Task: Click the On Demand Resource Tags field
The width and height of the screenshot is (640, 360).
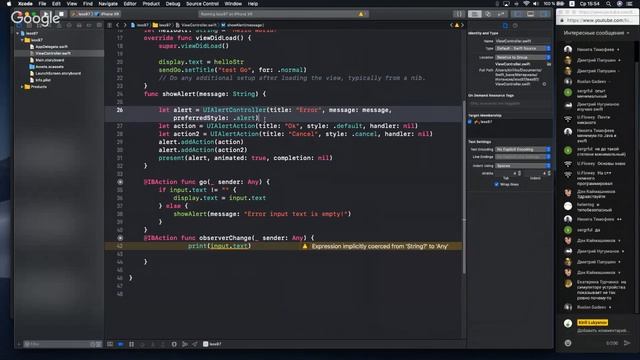Action: (510, 104)
